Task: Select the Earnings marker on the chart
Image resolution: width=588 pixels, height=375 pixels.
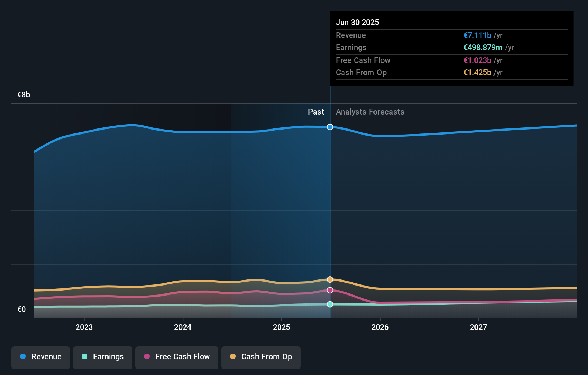Action: (x=330, y=304)
